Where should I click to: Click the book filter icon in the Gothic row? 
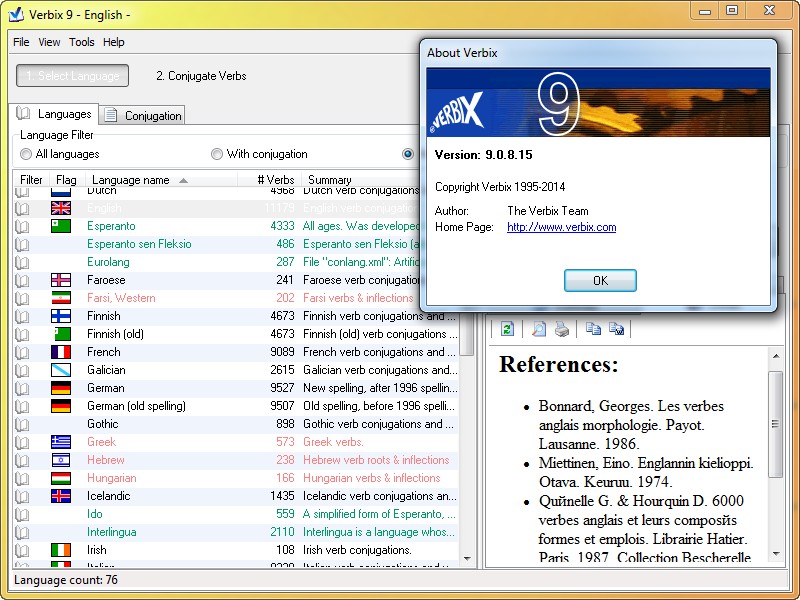(22, 424)
